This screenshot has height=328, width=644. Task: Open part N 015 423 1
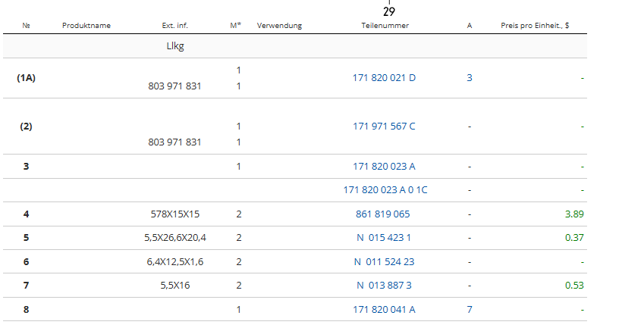tap(384, 238)
